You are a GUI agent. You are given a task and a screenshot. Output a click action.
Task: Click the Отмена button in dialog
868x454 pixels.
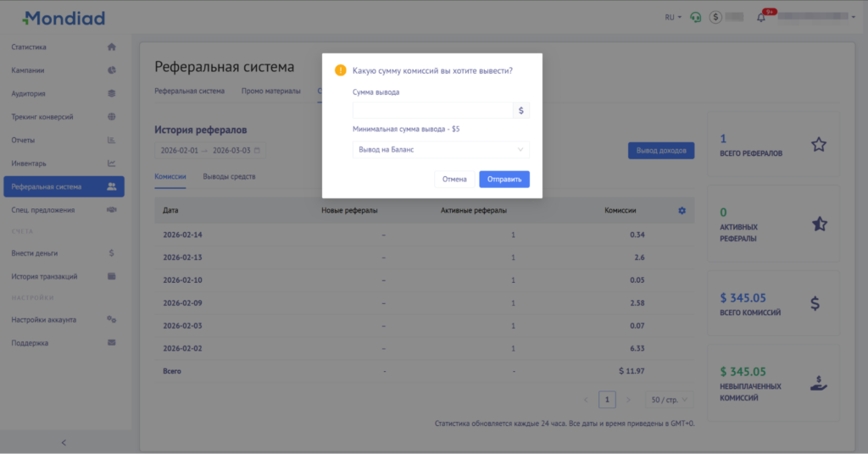454,180
